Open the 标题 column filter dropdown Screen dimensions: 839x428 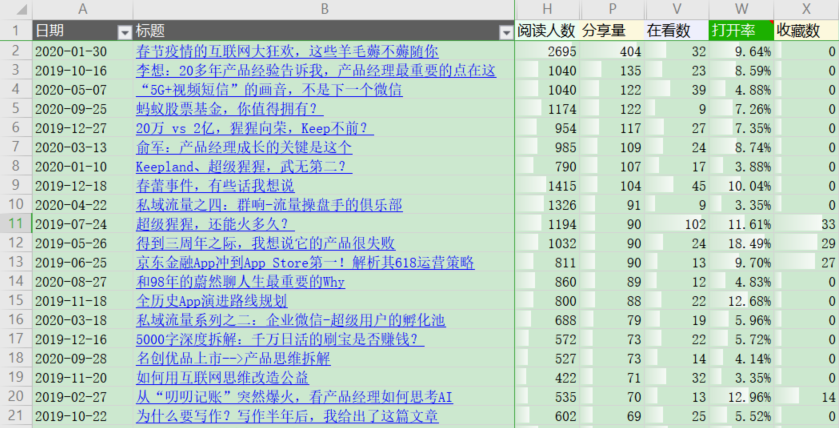coord(505,32)
